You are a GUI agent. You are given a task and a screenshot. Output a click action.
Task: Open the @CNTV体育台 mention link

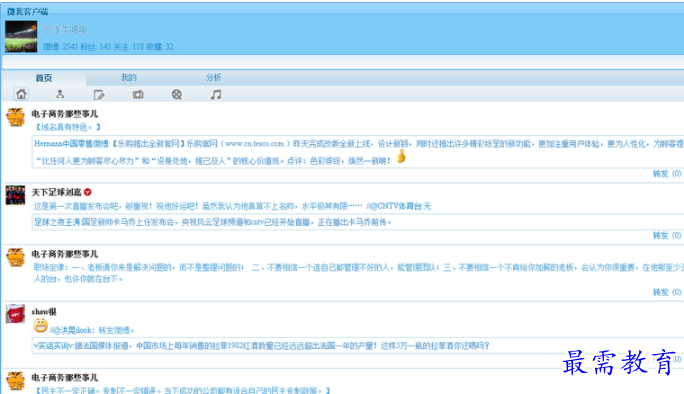pyautogui.click(x=397, y=206)
